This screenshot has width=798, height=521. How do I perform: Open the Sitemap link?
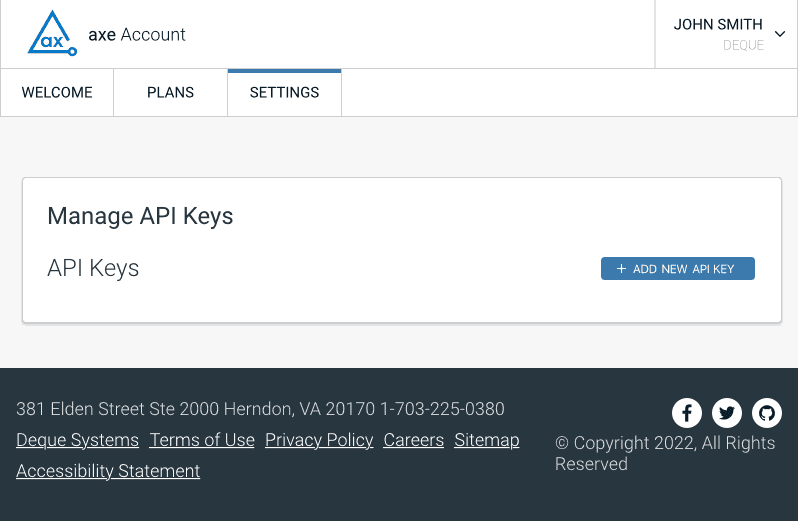(486, 440)
